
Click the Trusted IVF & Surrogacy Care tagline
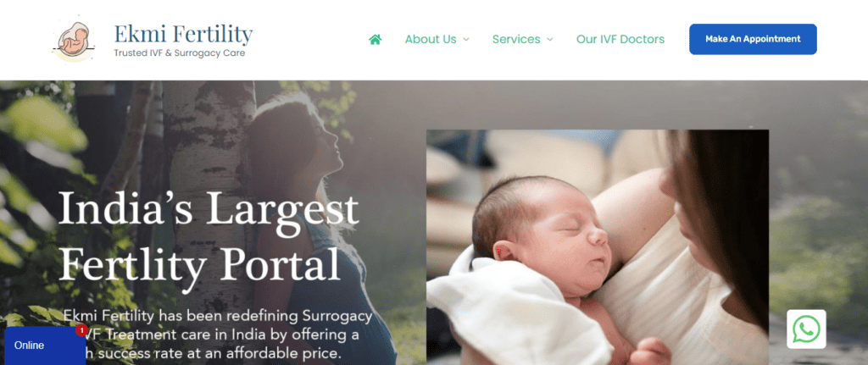[x=180, y=53]
